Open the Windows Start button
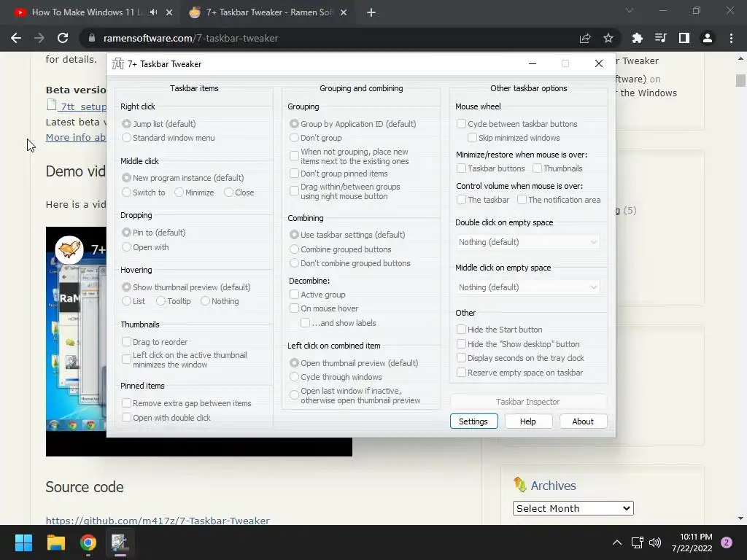Image resolution: width=747 pixels, height=560 pixels. [x=23, y=542]
